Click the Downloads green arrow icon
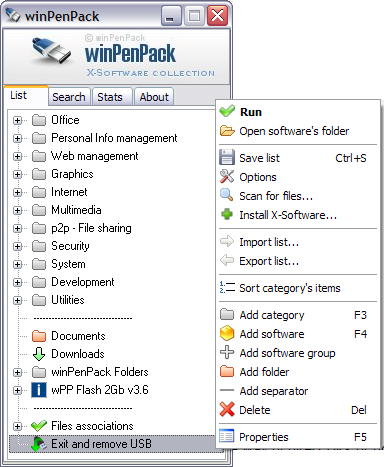The width and height of the screenshot is (384, 467). pos(39,354)
